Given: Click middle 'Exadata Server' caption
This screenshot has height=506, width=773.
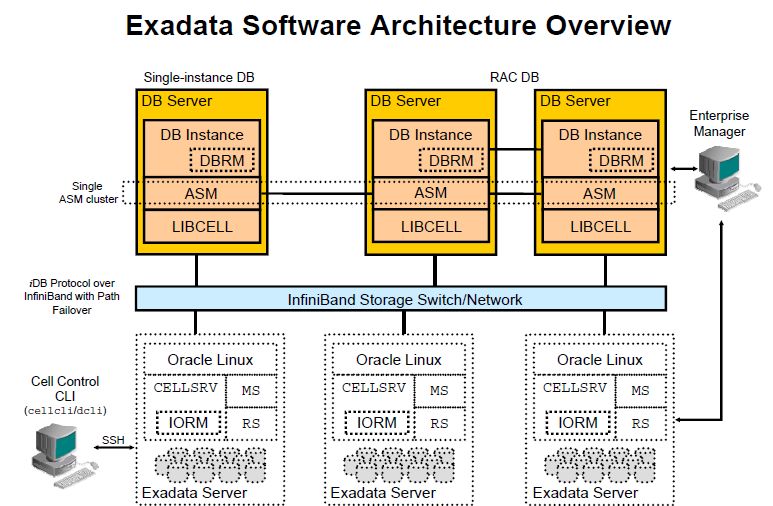Looking at the screenshot, I should pyautogui.click(x=383, y=493).
